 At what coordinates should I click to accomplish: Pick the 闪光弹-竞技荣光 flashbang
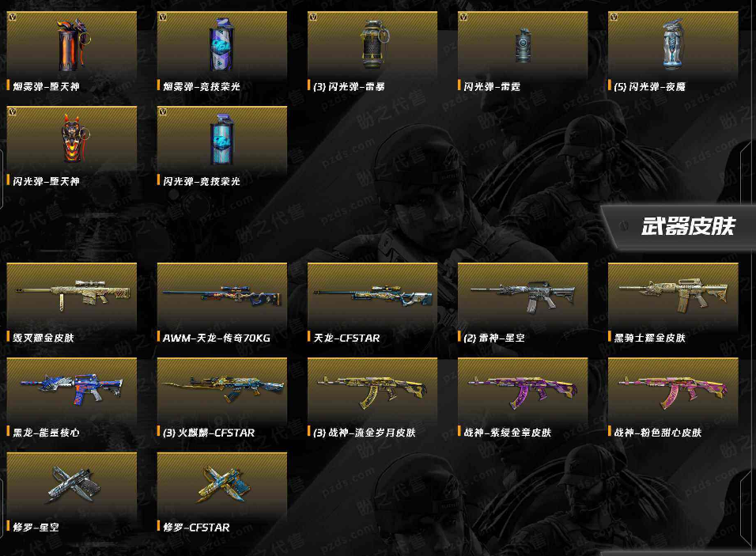[x=222, y=146]
